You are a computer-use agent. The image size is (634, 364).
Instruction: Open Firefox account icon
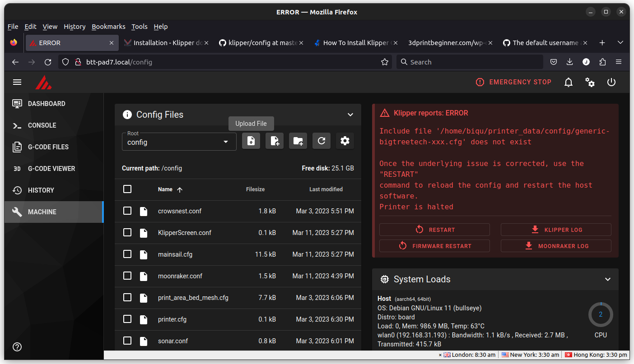(586, 62)
